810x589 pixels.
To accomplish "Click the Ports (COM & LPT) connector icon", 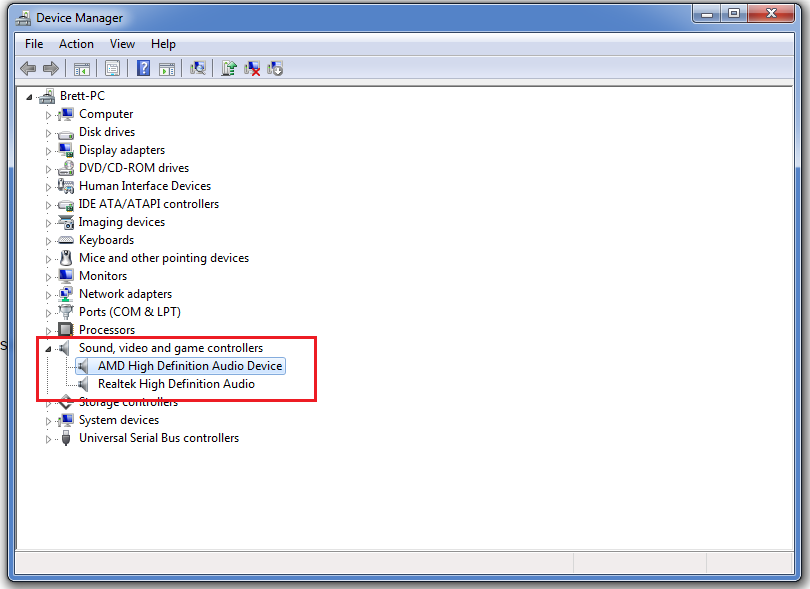I will click(x=66, y=312).
